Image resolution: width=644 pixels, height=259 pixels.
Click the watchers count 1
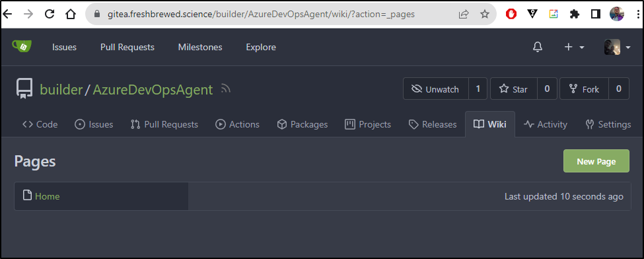coord(478,89)
